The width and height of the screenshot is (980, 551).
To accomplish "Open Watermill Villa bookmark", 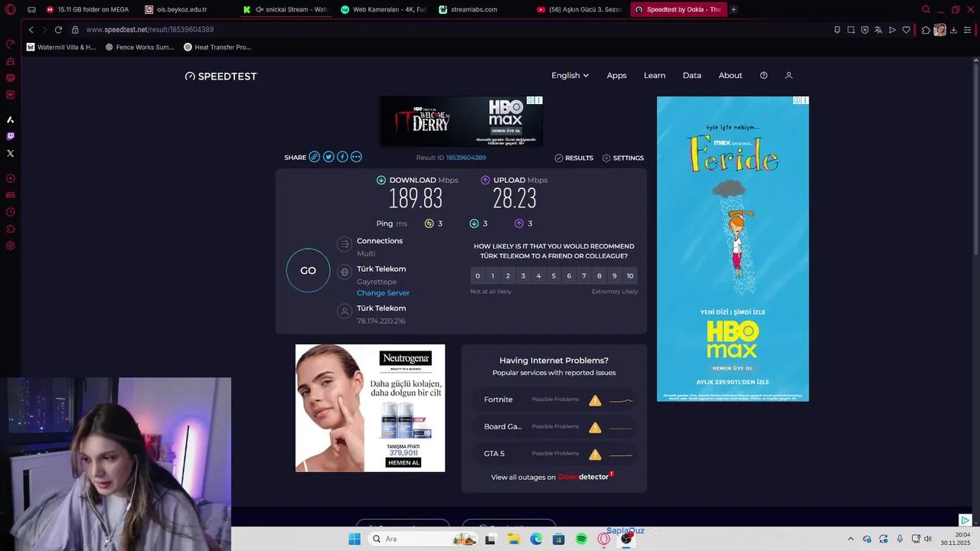I will click(x=61, y=47).
